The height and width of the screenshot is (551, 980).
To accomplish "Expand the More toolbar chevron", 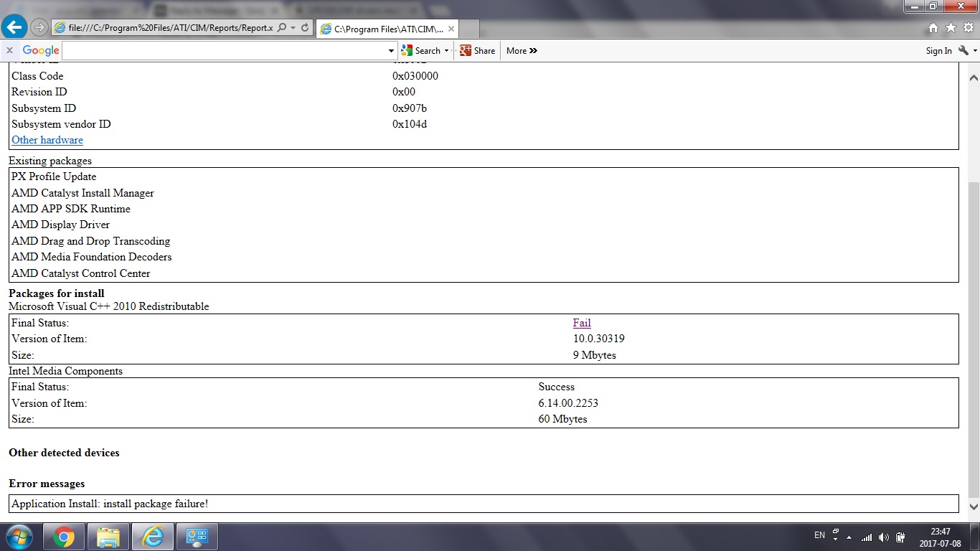I will click(522, 50).
